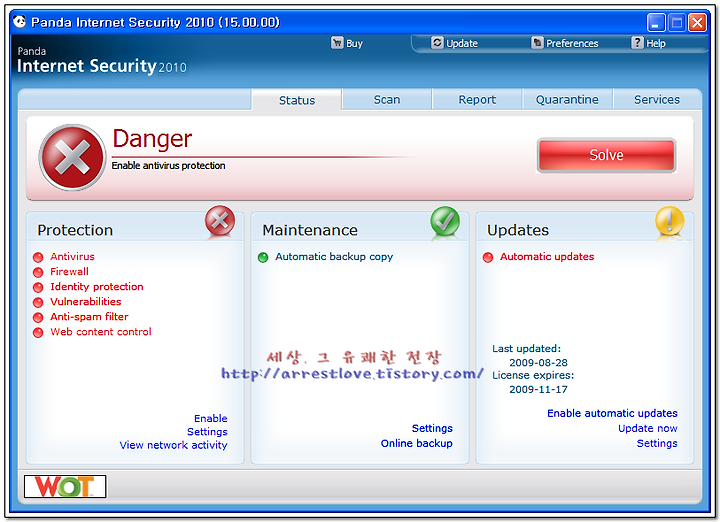
Task: Click the yellow warning badge on Updates
Action: [x=669, y=221]
